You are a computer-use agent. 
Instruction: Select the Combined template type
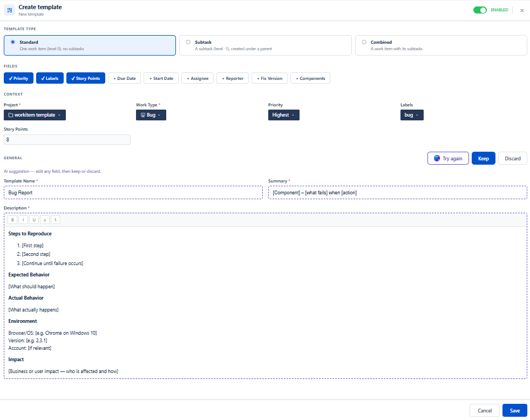(441, 45)
